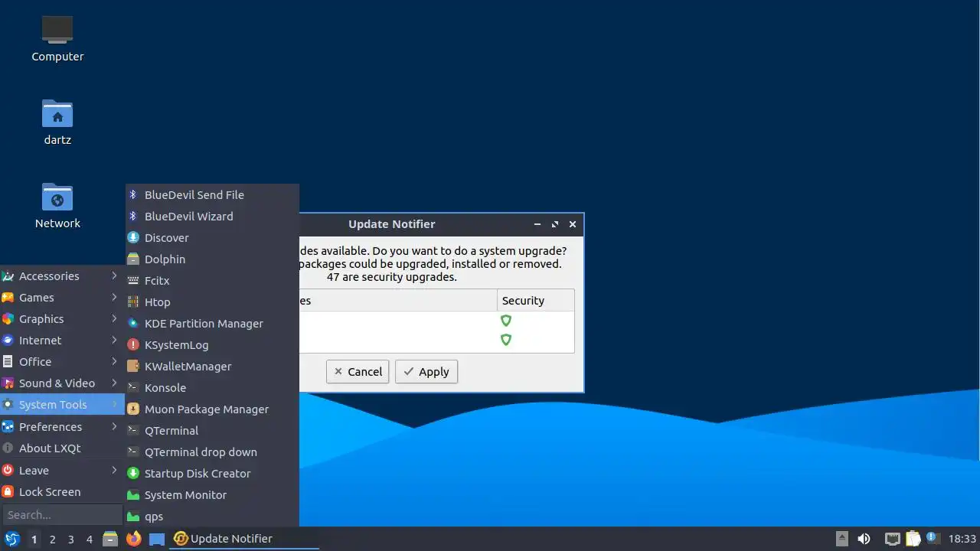Open the removable media eject tray icon
Viewport: 980px width, 551px height.
[x=842, y=539]
